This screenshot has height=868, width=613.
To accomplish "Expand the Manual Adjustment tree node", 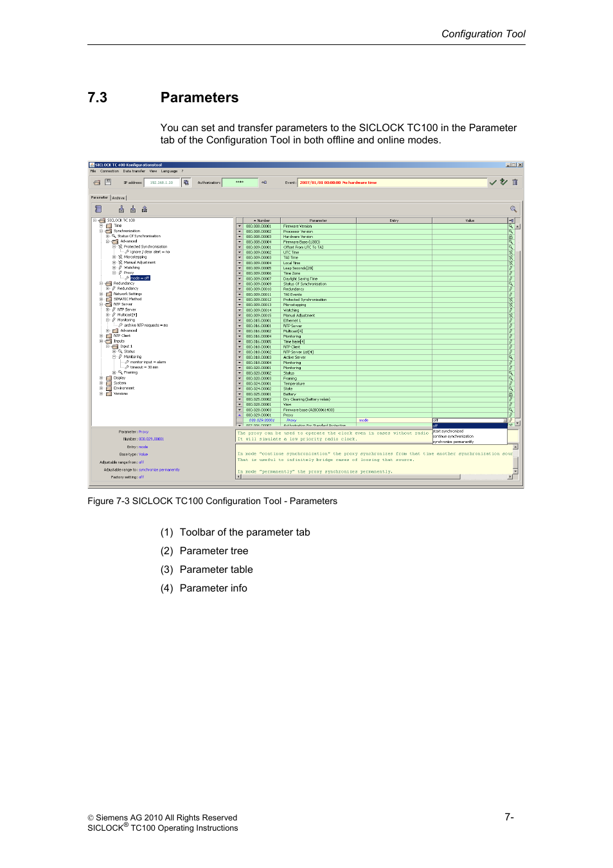I will [x=114, y=262].
